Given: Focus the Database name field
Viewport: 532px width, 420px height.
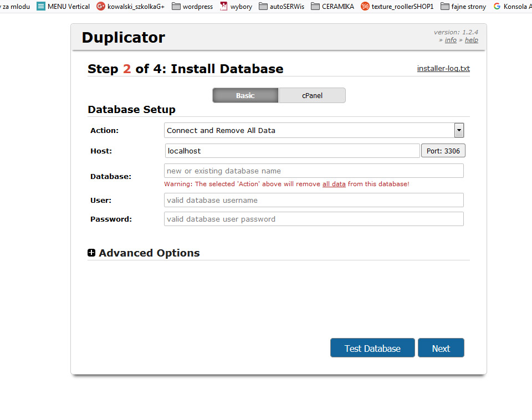Looking at the screenshot, I should click(x=314, y=171).
